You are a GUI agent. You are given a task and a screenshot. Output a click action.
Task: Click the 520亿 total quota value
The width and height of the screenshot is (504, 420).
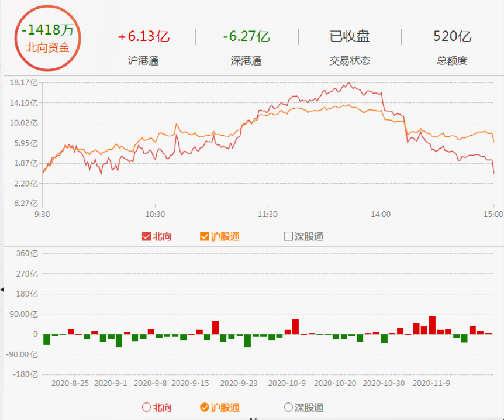click(452, 36)
